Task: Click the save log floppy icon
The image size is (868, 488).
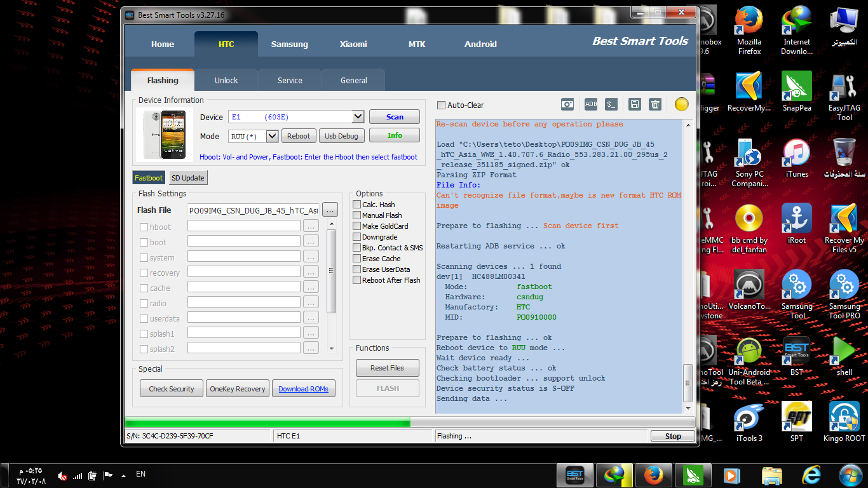Action: point(634,104)
